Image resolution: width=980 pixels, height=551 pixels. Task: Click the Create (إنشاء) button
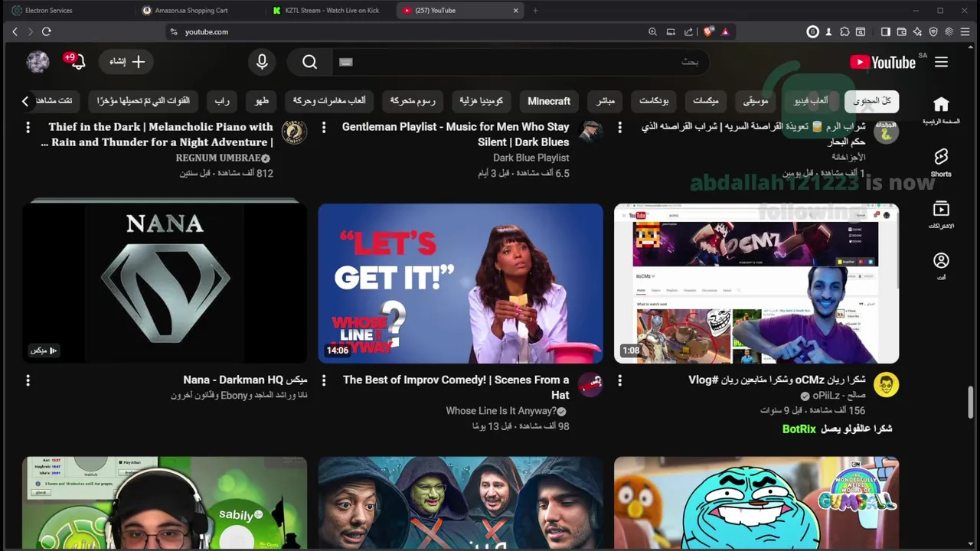[x=127, y=62]
